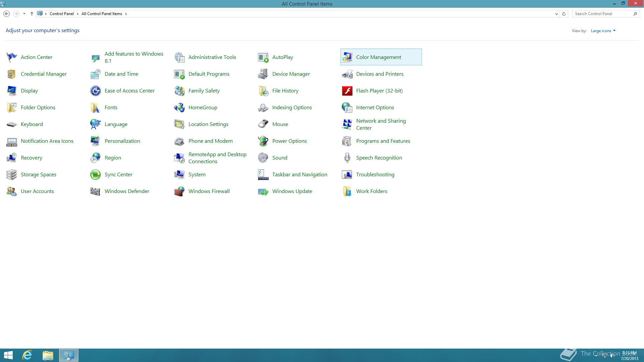Open Programs and Features link

(x=383, y=141)
